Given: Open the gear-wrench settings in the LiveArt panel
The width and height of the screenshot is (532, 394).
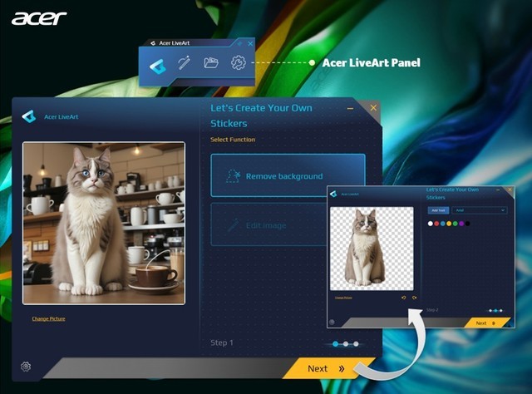Looking at the screenshot, I should [x=239, y=63].
